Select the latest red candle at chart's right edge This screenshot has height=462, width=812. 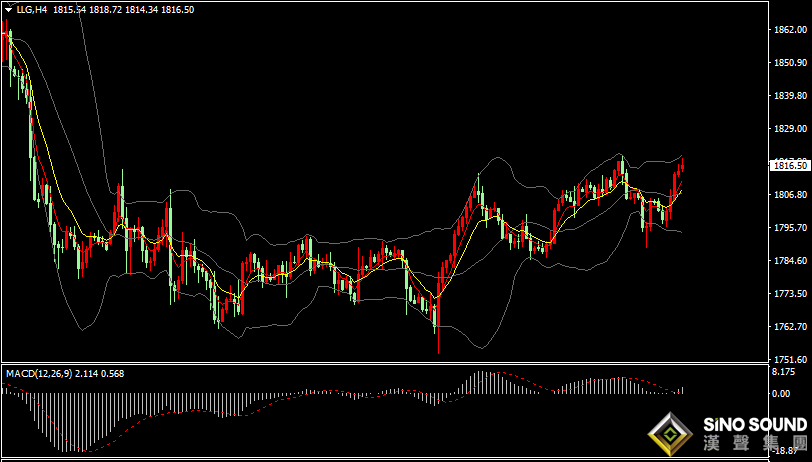(x=683, y=165)
